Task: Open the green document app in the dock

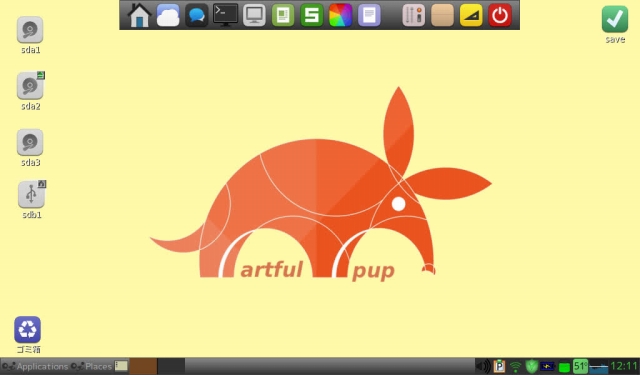Action: [283, 16]
